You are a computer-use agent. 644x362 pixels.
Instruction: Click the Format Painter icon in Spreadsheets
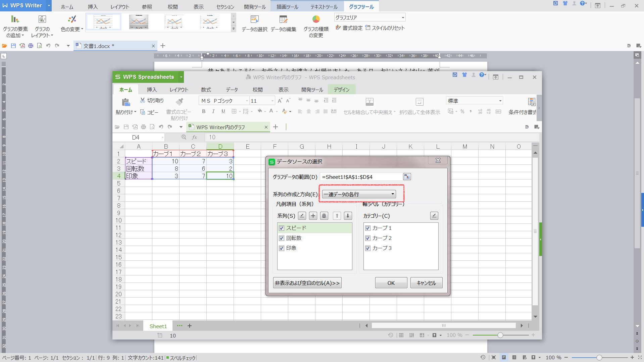tap(180, 101)
